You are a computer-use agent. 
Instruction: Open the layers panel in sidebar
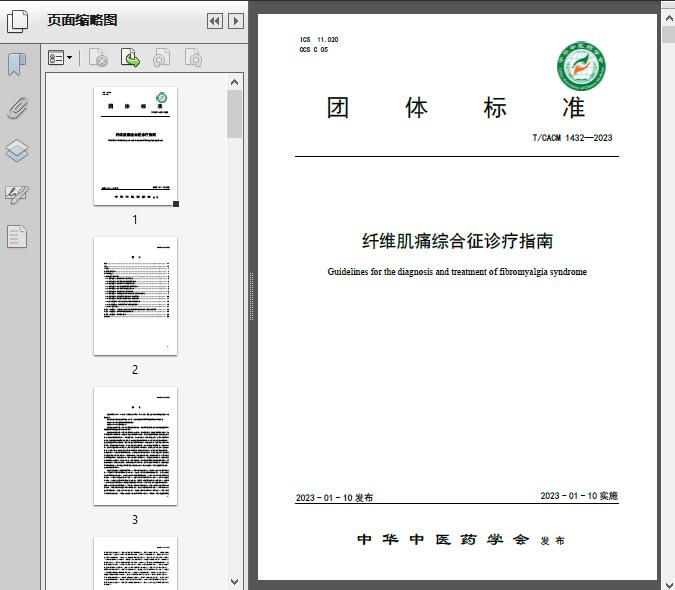point(17,151)
